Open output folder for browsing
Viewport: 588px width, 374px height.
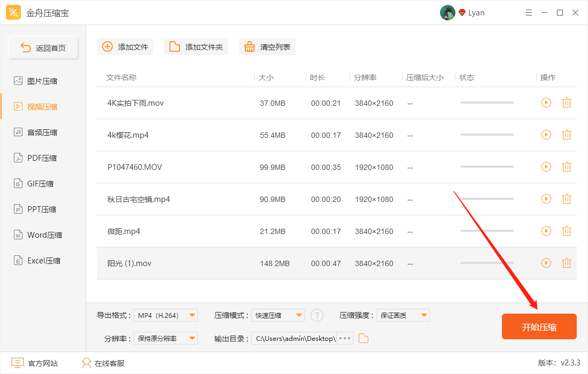[x=363, y=338]
